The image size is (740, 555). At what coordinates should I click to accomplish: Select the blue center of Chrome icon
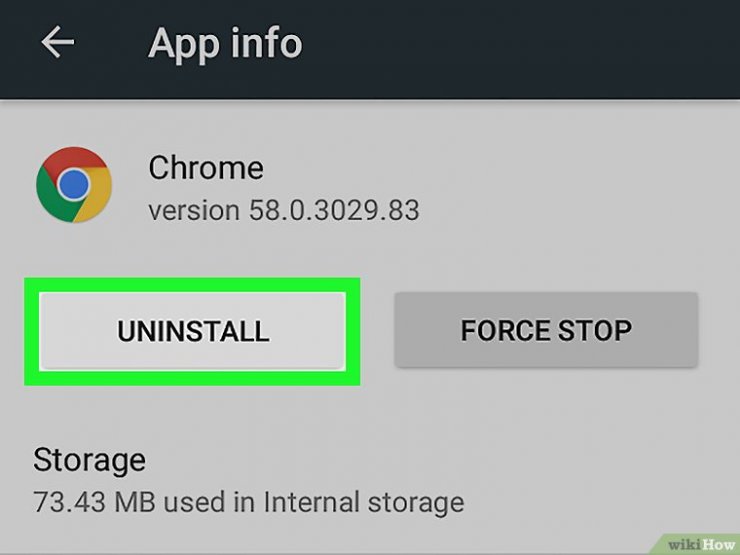coord(74,185)
